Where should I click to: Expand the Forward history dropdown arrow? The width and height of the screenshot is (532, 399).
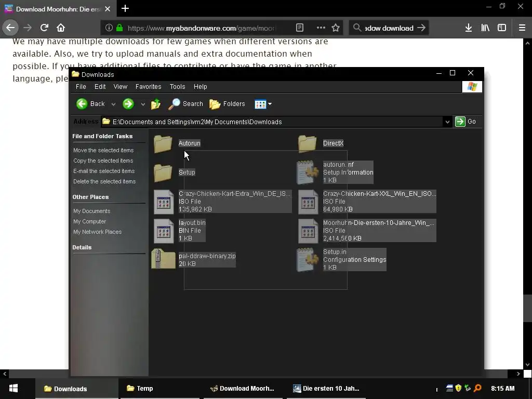[x=143, y=104]
